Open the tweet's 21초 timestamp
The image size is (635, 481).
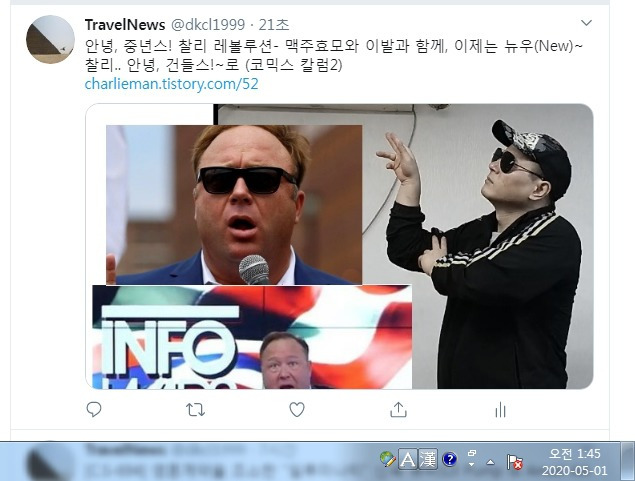(274, 25)
